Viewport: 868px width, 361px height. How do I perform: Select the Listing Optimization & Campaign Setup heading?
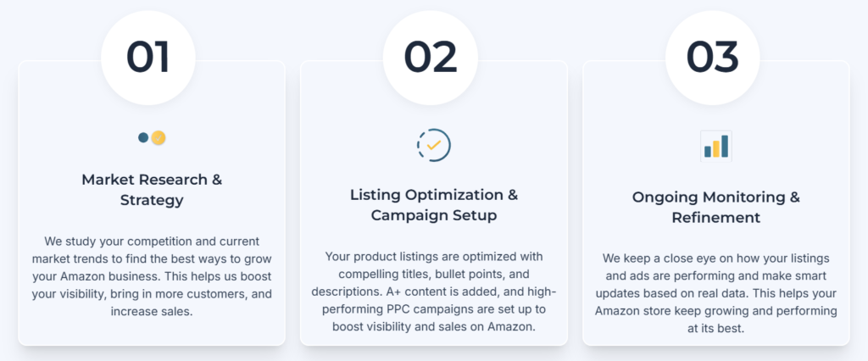coord(433,205)
